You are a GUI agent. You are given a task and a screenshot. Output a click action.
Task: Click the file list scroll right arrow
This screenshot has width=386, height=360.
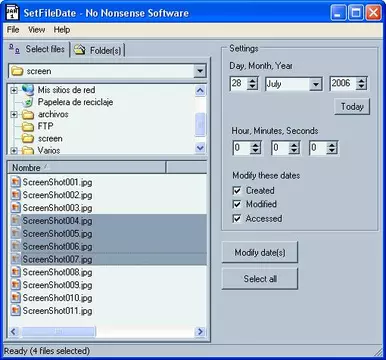coord(200,332)
